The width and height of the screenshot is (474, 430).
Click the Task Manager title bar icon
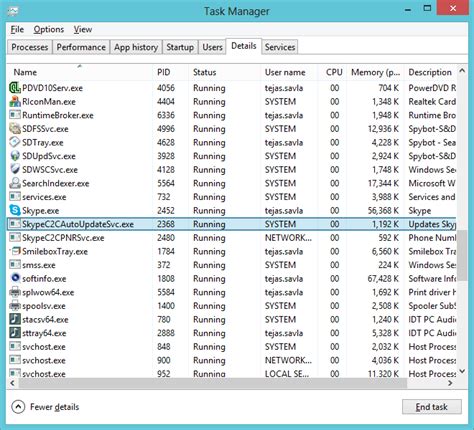click(x=13, y=11)
